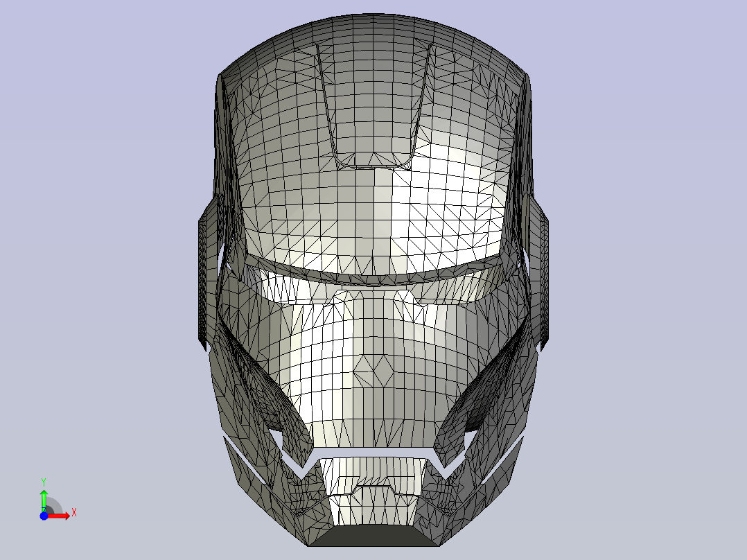Click the red X axis arrow of the triad

tap(60, 516)
